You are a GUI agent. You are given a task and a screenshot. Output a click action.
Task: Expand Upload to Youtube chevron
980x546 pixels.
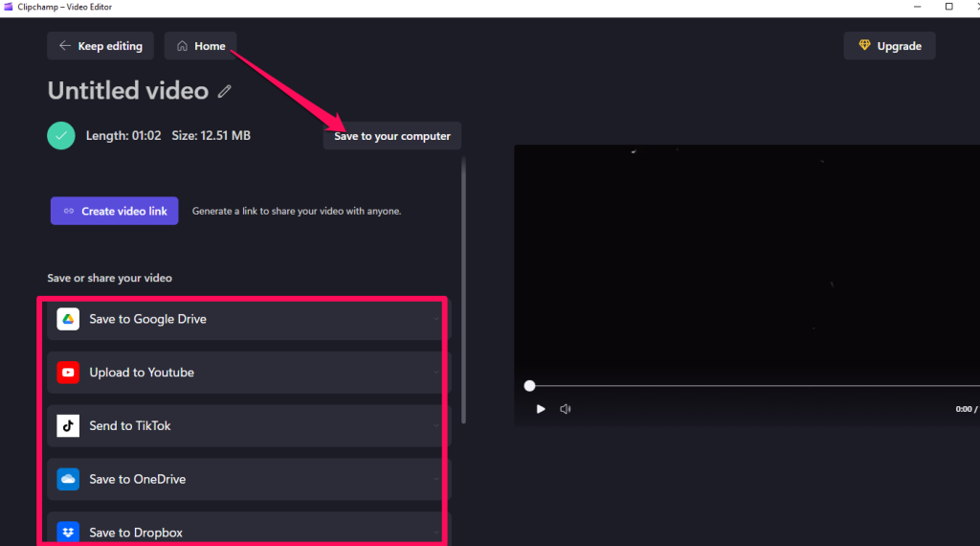[436, 372]
